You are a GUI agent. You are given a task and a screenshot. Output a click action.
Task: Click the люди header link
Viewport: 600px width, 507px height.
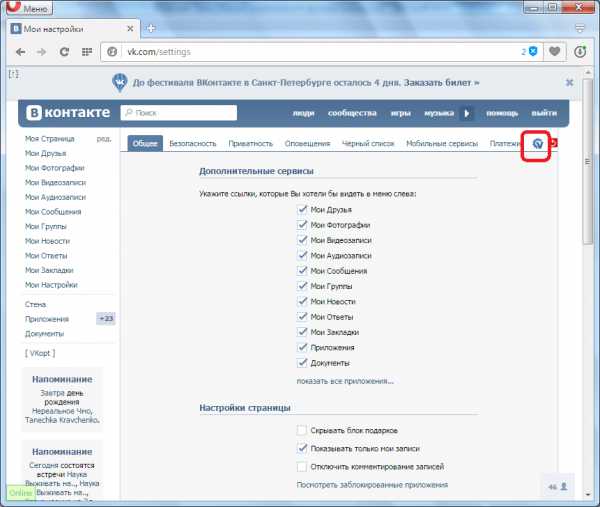coord(303,113)
